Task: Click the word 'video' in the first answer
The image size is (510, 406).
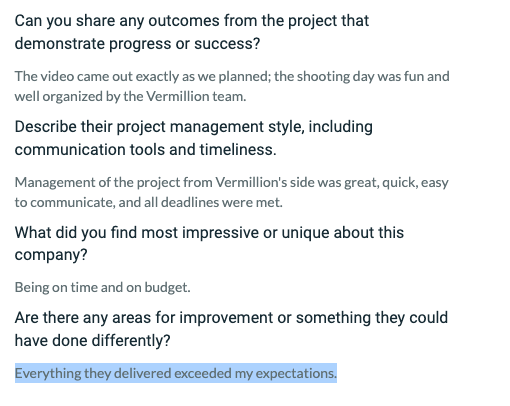Action: [57, 76]
